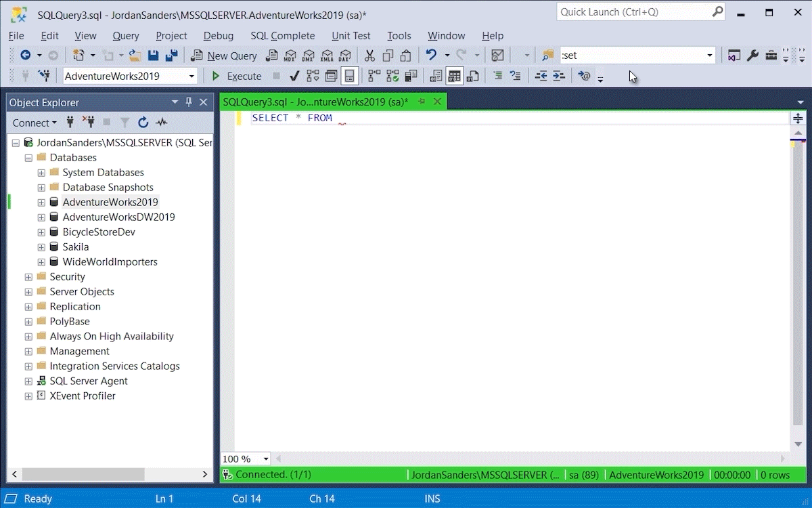Click the Parse checkmark icon
The image size is (812, 508).
click(x=294, y=76)
